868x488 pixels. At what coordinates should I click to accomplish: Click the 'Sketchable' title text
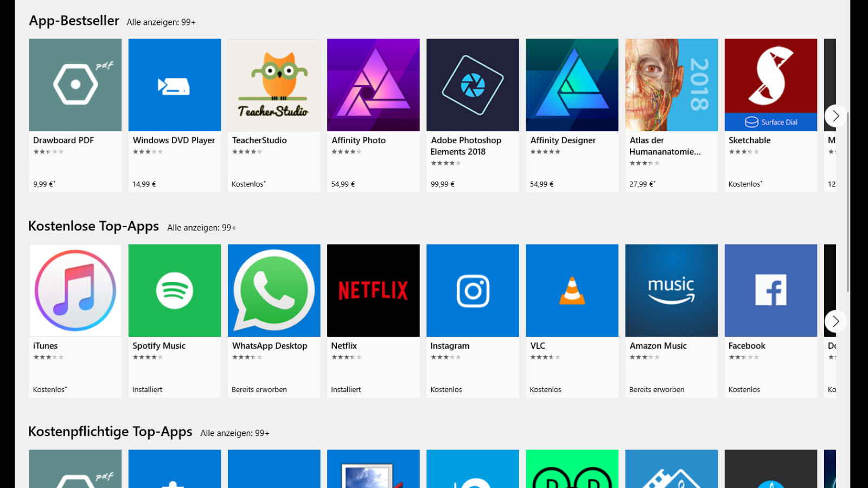pos(750,140)
